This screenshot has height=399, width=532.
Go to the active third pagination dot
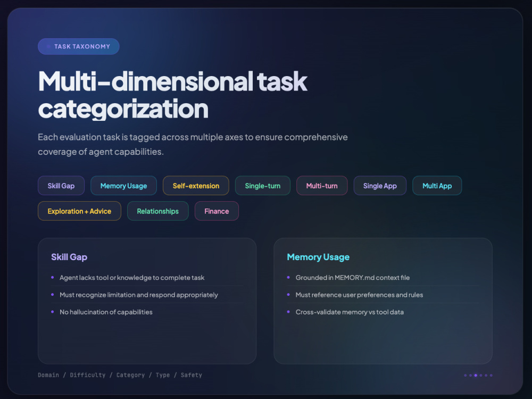[x=476, y=375]
